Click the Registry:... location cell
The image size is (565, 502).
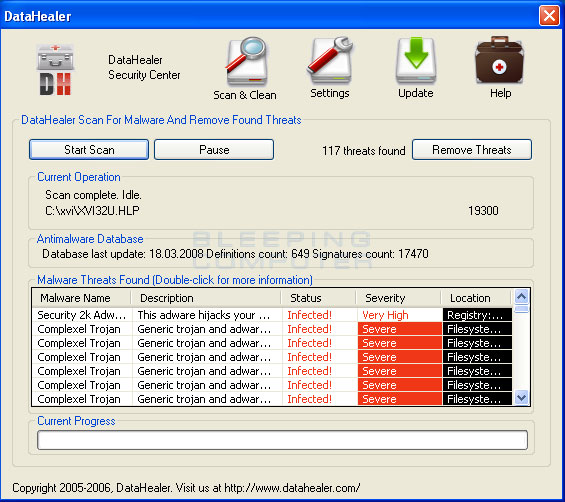(x=477, y=315)
